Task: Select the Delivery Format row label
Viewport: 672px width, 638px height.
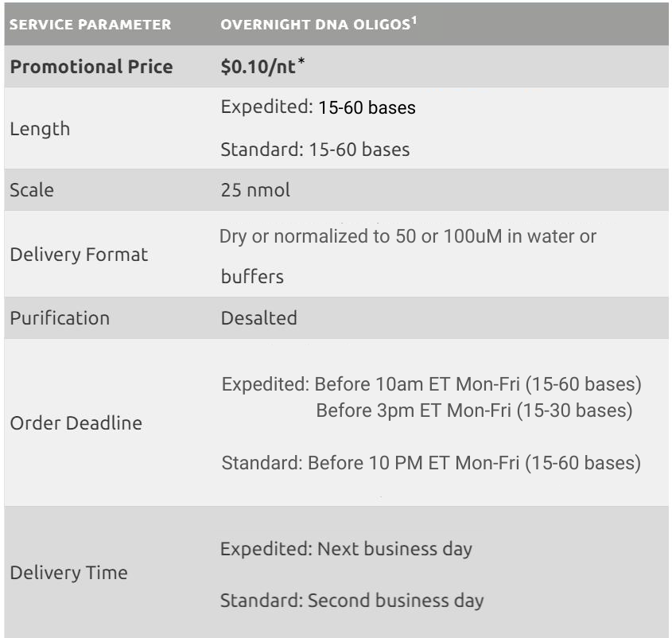Action: (67, 255)
